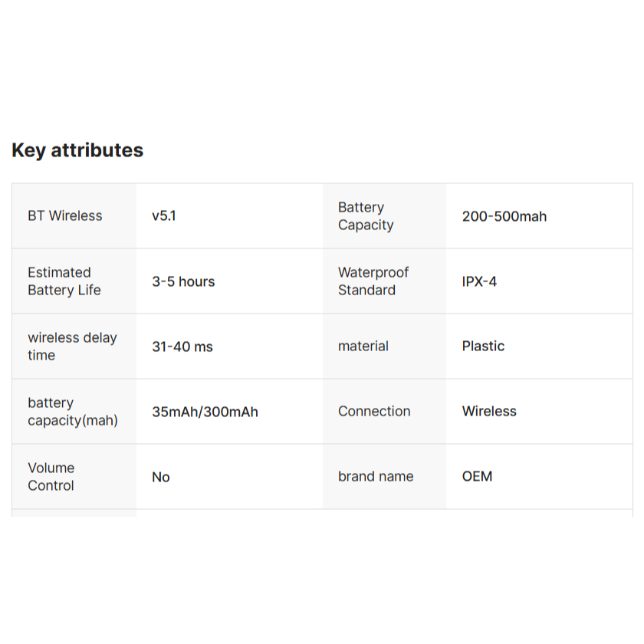Click the battery capacity(mah) label

[73, 412]
